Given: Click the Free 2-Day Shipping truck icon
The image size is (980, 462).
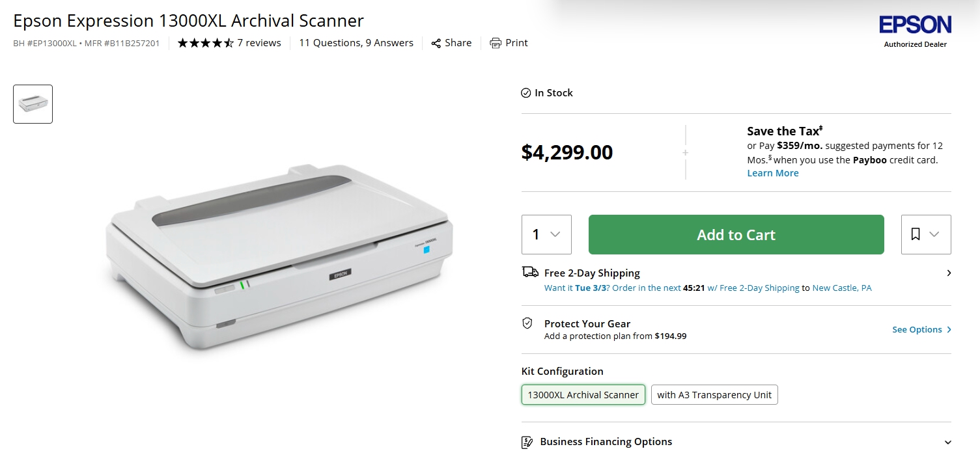Looking at the screenshot, I should click(530, 272).
